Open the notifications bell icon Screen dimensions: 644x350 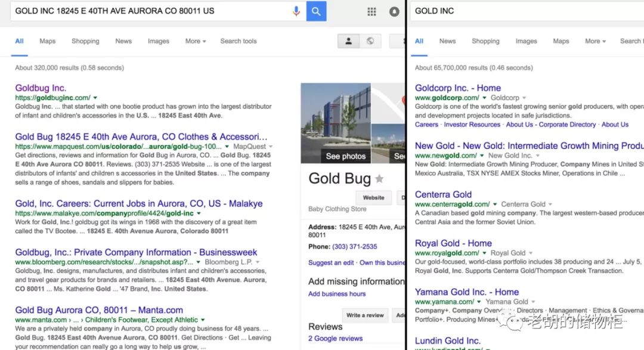click(394, 11)
